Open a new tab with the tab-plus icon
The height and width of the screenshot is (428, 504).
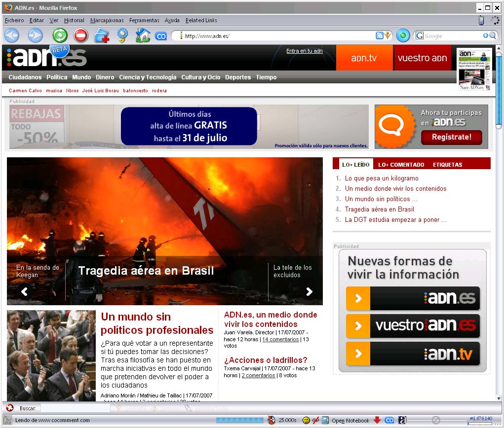(102, 36)
